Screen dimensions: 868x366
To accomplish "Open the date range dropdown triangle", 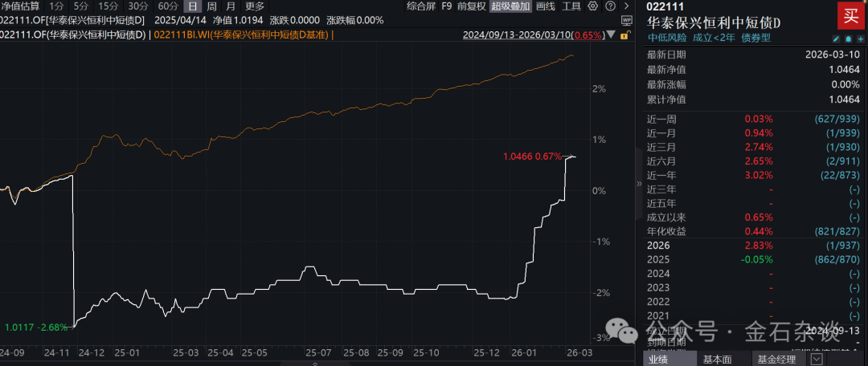I will pos(611,35).
